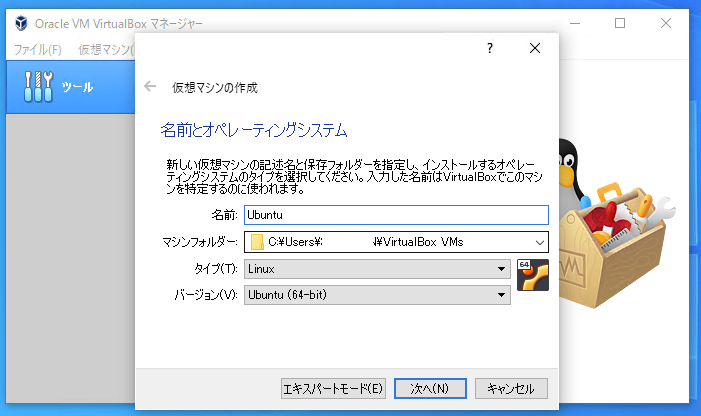Image resolution: width=701 pixels, height=416 pixels.
Task: Open the ファイル(F) menu
Action: tap(38, 50)
